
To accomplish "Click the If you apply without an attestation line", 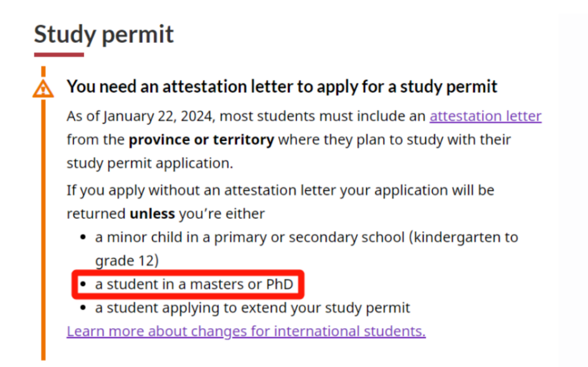I will [x=280, y=190].
